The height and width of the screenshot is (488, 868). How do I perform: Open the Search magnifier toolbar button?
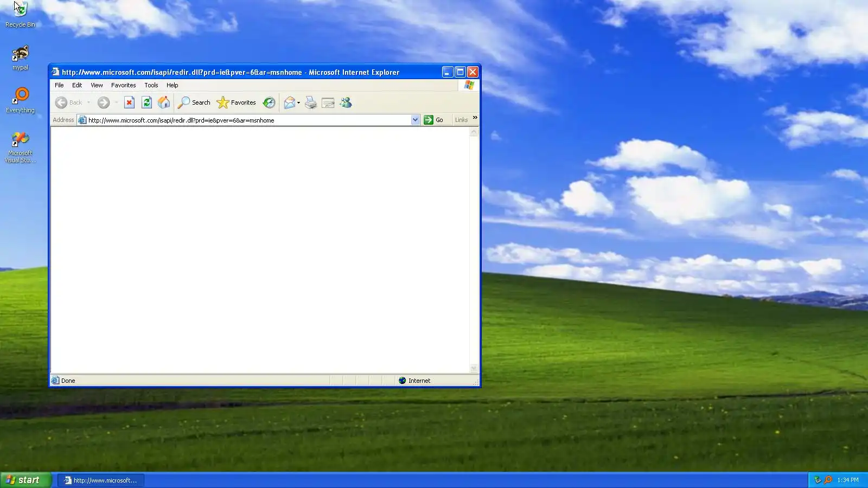[x=194, y=102]
